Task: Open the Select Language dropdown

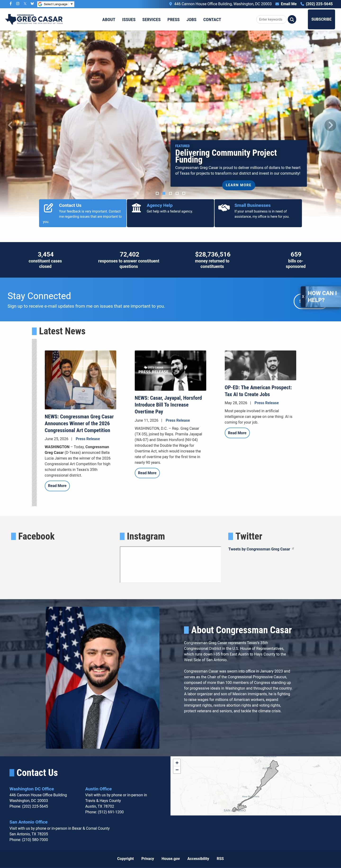Action: 56,4
